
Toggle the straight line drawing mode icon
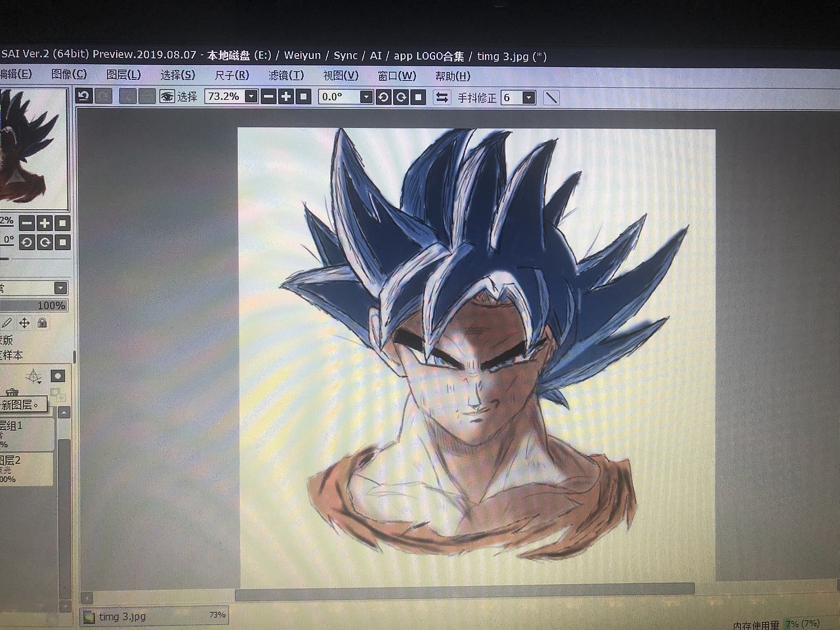tap(552, 98)
